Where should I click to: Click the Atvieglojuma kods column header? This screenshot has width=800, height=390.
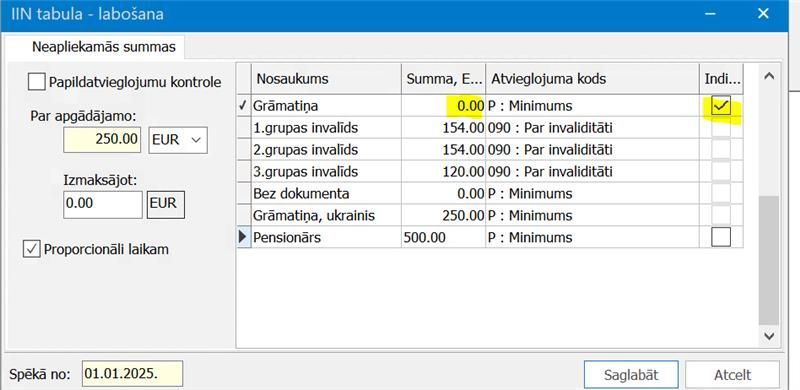[x=592, y=79]
